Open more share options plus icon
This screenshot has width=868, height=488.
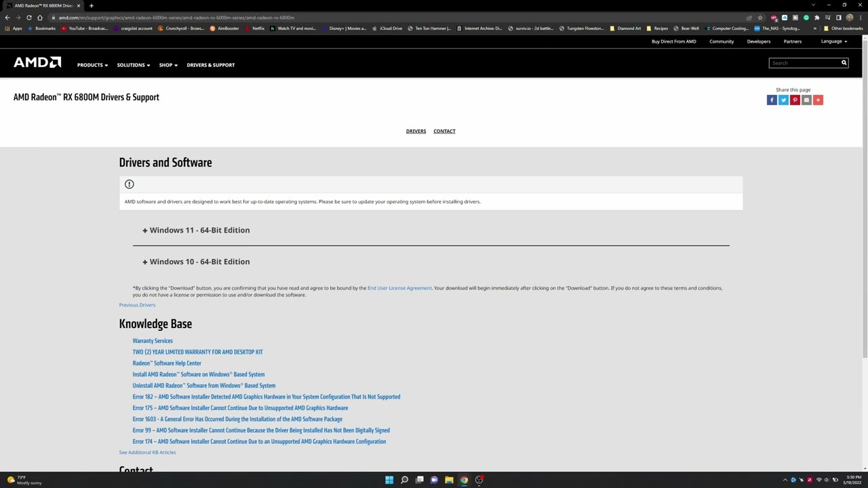[818, 100]
